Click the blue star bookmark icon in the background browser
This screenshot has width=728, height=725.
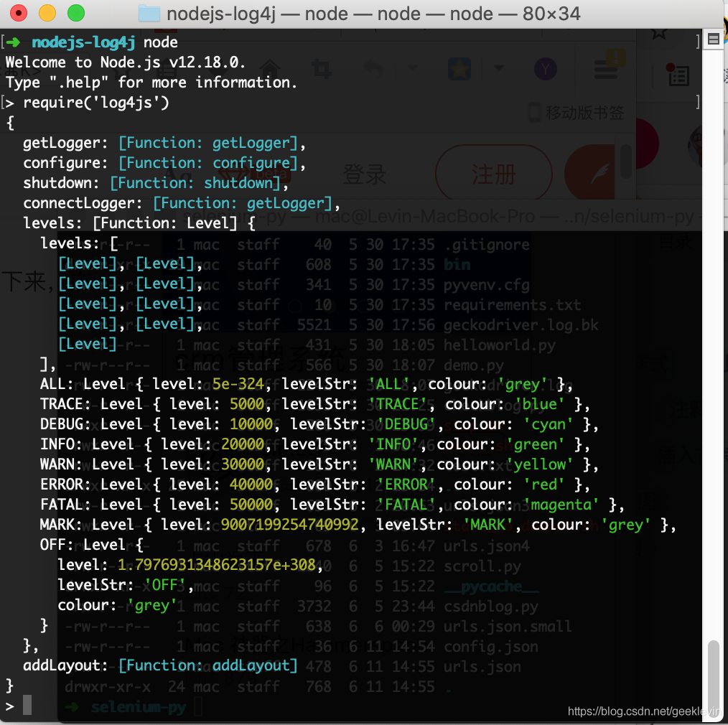point(459,70)
